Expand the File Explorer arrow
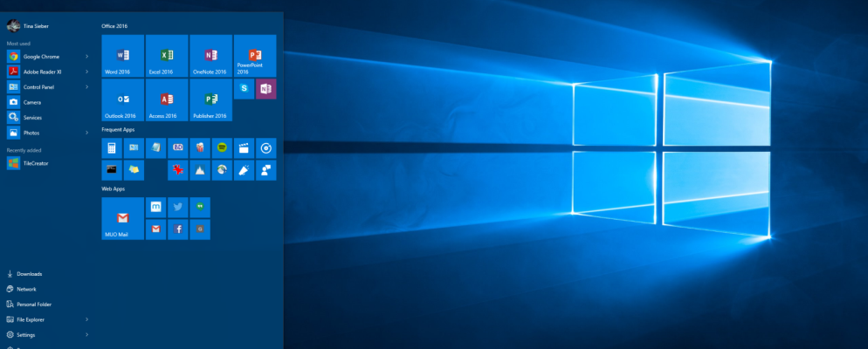Screen dimensions: 868x349 click(x=87, y=319)
